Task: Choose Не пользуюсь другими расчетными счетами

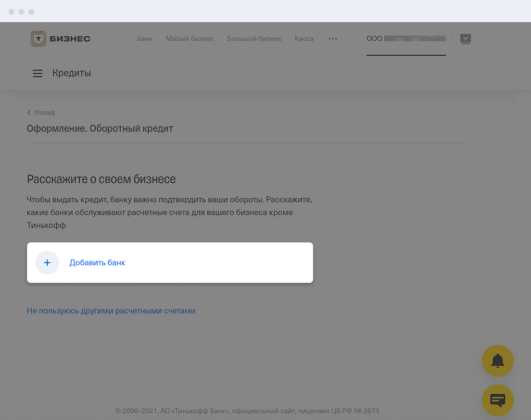Action: click(111, 311)
